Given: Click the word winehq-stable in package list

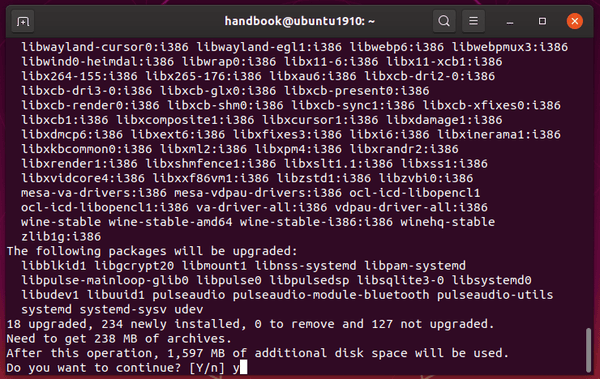Looking at the screenshot, I should [x=448, y=222].
